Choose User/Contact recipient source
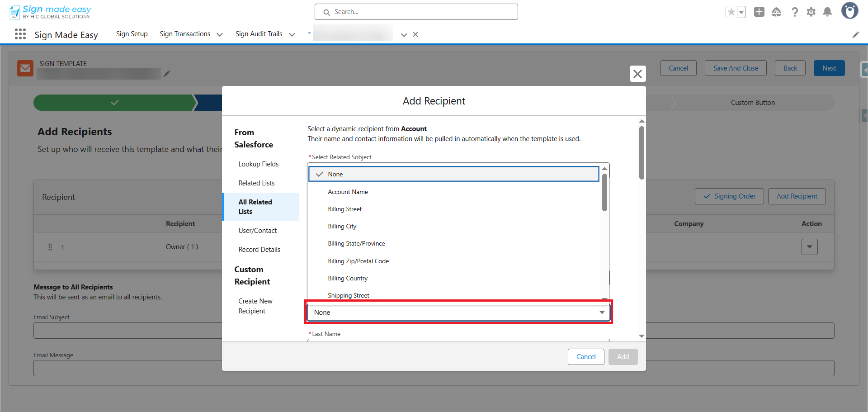The image size is (868, 412). [x=258, y=231]
